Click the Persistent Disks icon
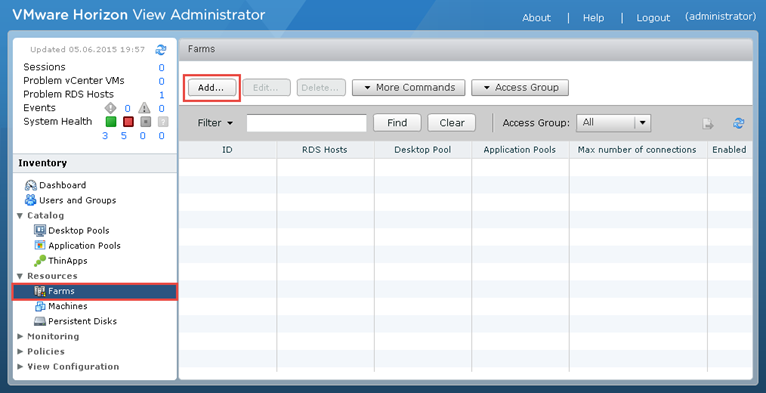 (x=40, y=321)
